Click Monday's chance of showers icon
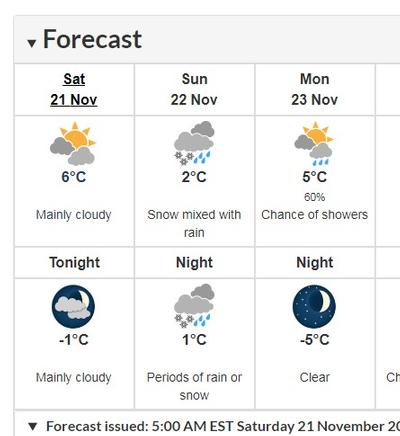 (x=314, y=143)
